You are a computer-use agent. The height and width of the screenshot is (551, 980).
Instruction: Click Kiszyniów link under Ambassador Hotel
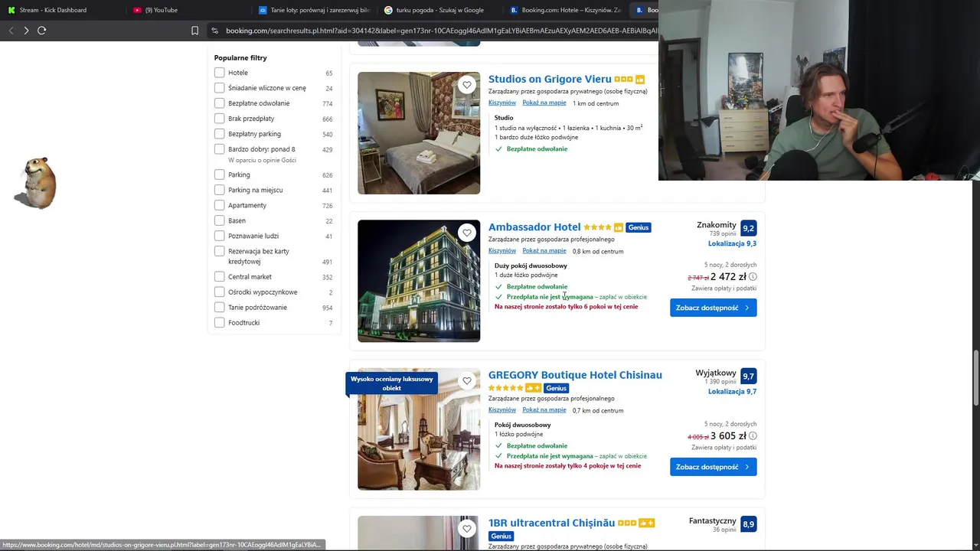(x=502, y=251)
